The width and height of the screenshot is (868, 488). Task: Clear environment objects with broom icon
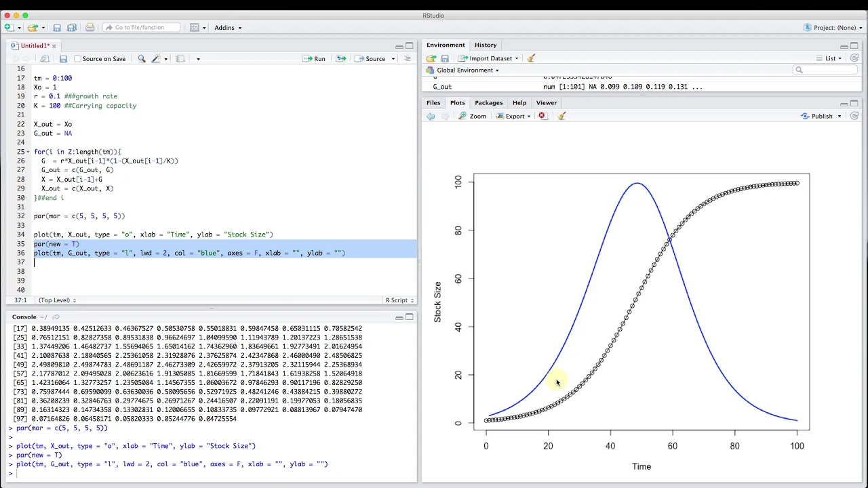tap(531, 59)
